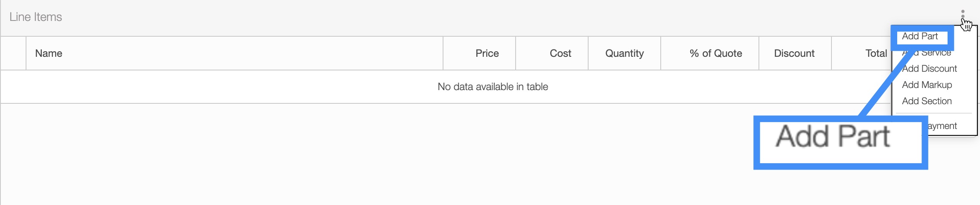Choose Add Part from the dropdown menu
The width and height of the screenshot is (980, 205).
pyautogui.click(x=920, y=36)
